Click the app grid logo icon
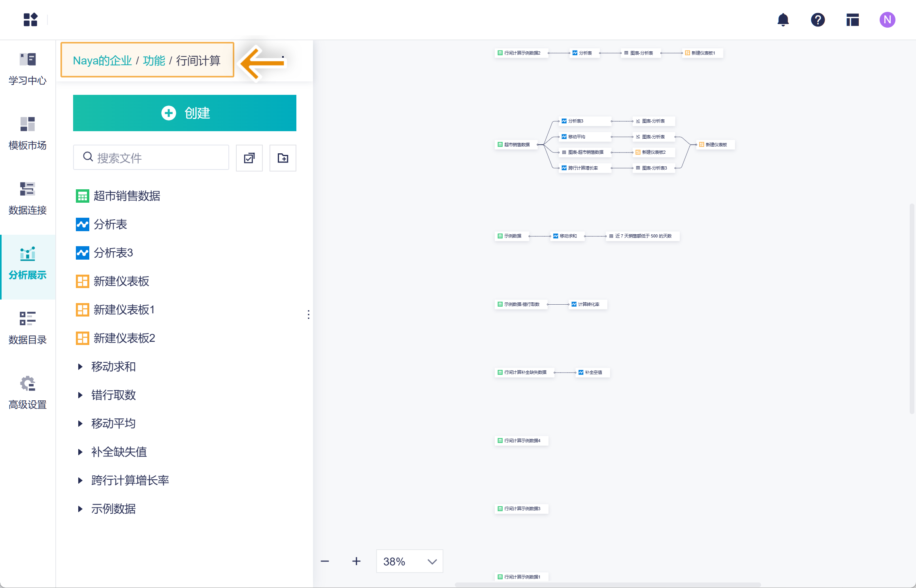Screen dimensions: 916x588 30,20
